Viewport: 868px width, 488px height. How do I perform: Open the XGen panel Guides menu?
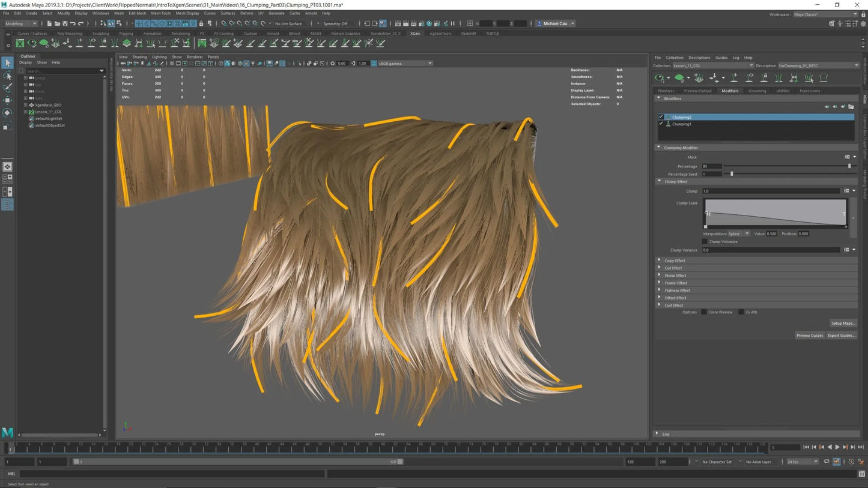721,58
